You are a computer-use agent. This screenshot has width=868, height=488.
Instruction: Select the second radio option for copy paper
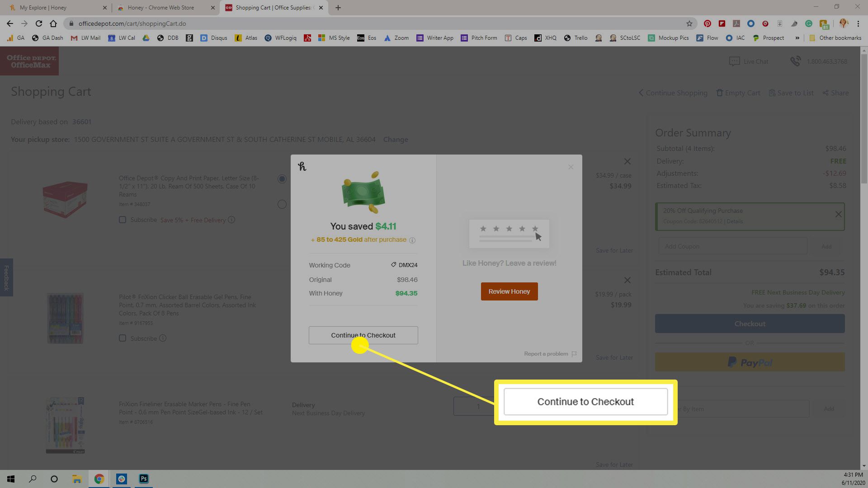[282, 204]
